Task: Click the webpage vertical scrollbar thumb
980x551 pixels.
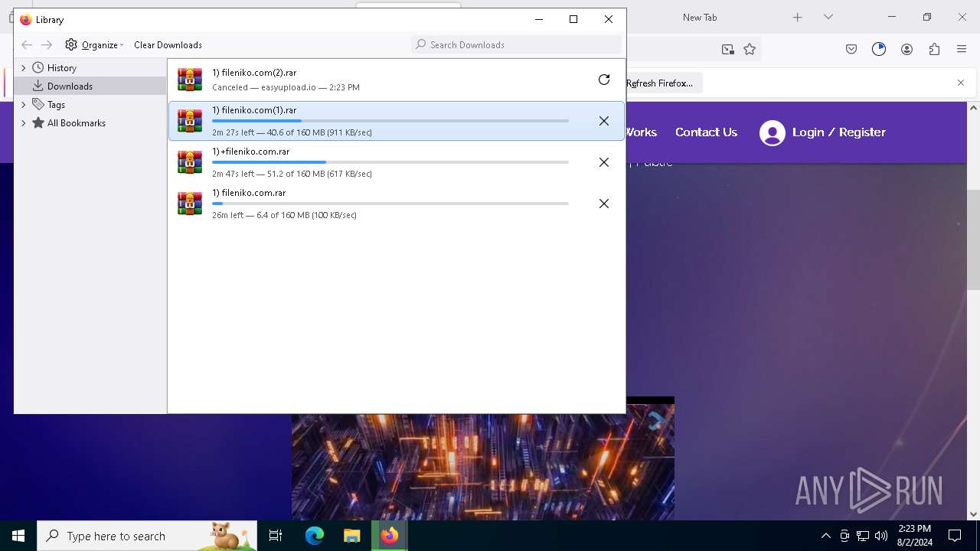Action: [973, 240]
